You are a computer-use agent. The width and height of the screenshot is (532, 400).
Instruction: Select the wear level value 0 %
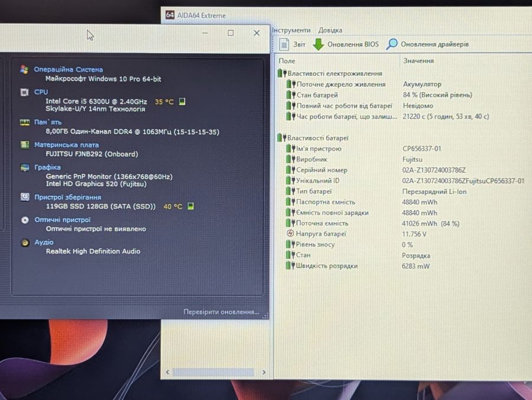click(x=407, y=245)
